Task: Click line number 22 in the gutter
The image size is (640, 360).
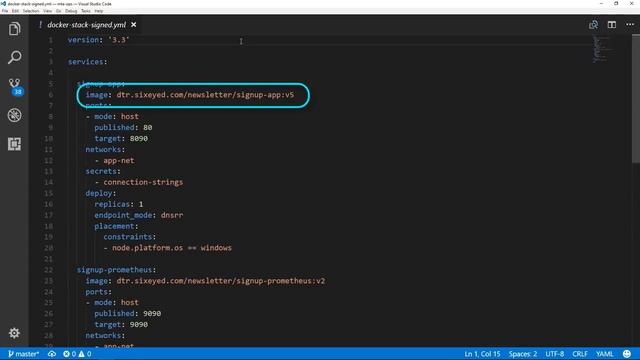Action: [x=48, y=270]
